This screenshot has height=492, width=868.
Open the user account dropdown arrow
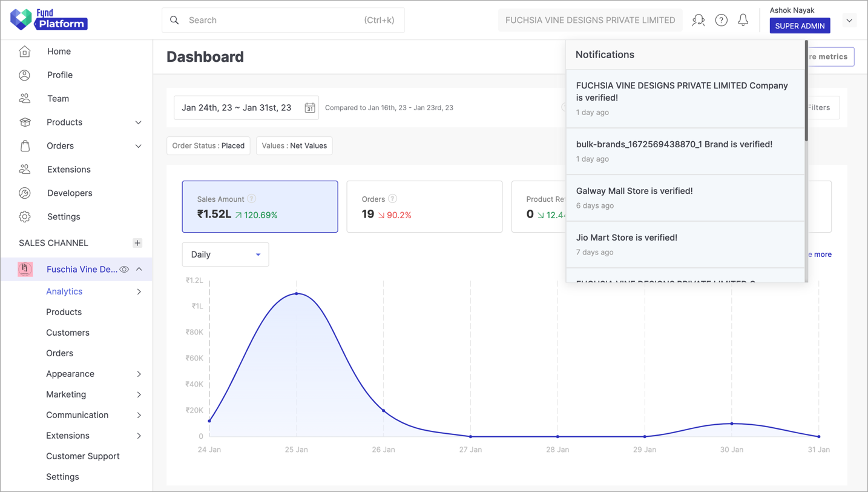coord(849,20)
